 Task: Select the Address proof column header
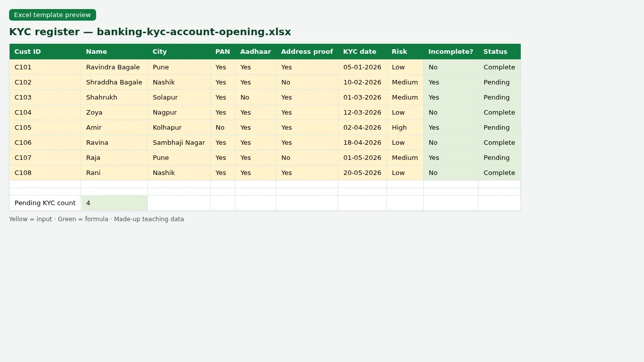point(307,52)
